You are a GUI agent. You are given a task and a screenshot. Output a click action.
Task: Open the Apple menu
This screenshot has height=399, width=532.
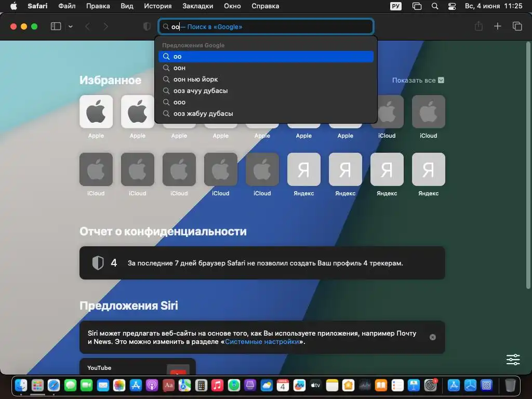click(14, 6)
